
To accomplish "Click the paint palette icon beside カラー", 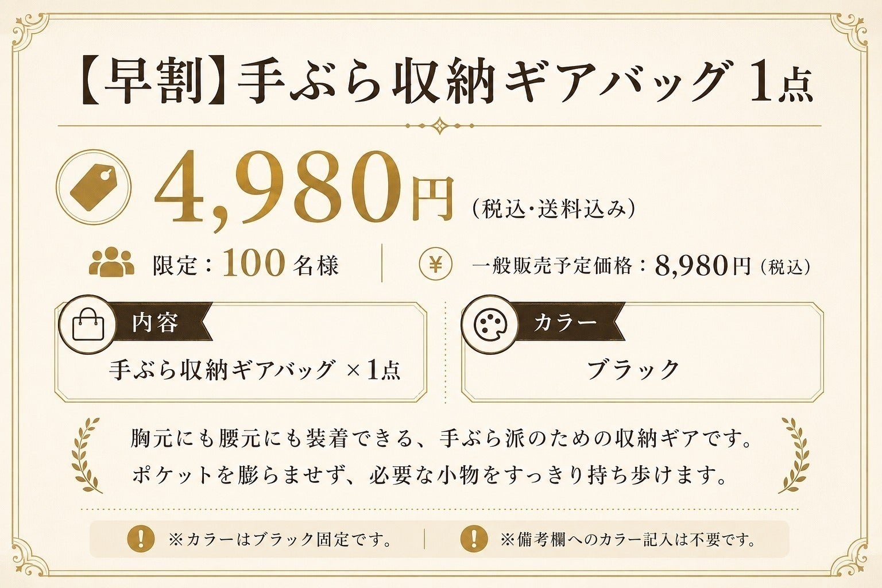I will click(490, 324).
